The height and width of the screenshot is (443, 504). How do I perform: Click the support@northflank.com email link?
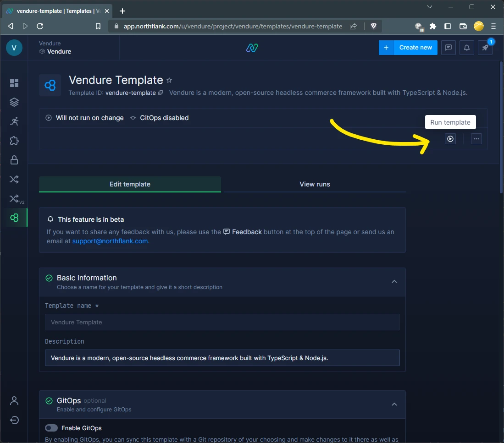pyautogui.click(x=110, y=241)
